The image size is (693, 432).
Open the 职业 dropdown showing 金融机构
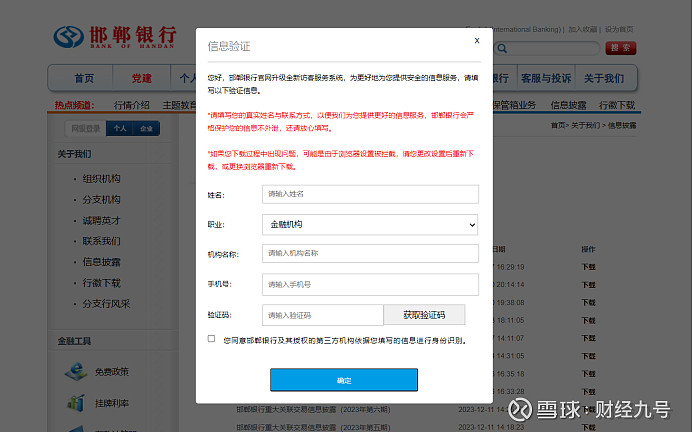(370, 225)
